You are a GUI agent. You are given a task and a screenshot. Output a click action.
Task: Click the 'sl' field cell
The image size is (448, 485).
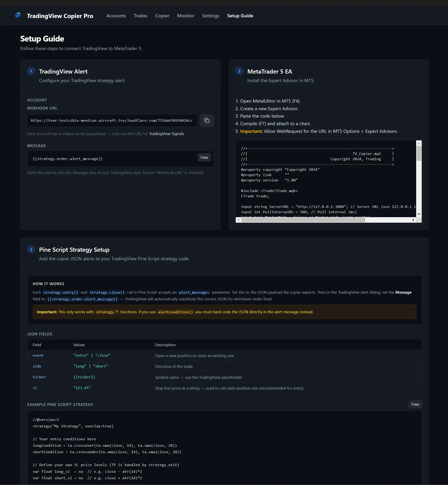(35, 388)
